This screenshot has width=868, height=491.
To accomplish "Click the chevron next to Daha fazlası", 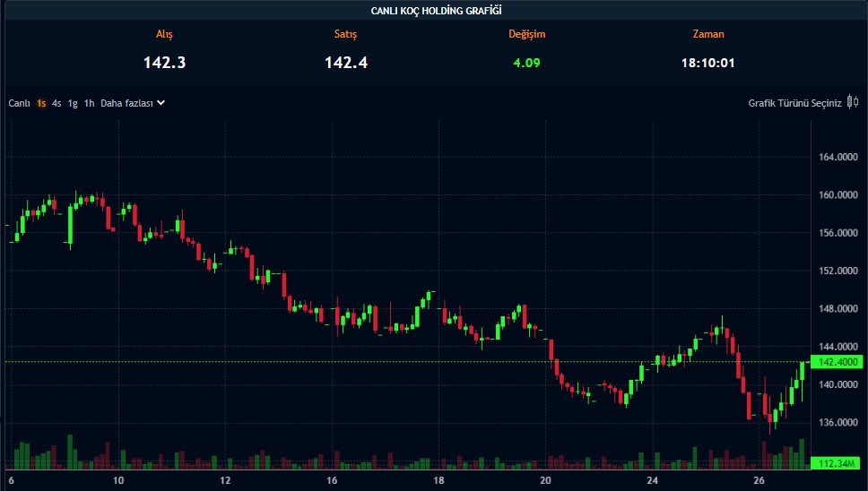I will tap(161, 103).
